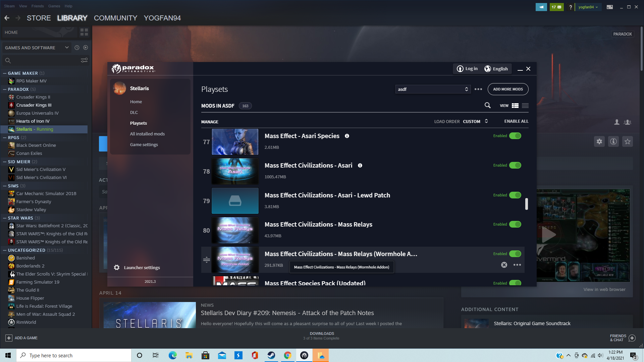This screenshot has height=362, width=644.
Task: Toggle Mass Effect Civilizations - Mass Relays mod
Action: coord(515,224)
